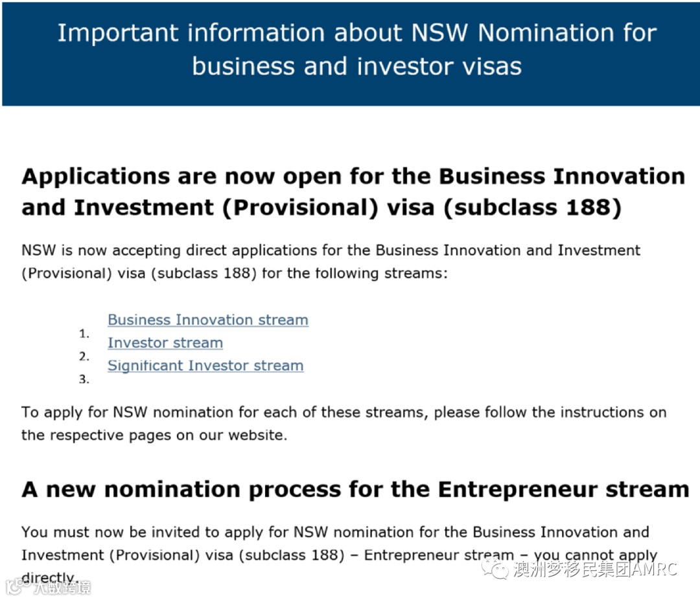This screenshot has height=600, width=700.
Task: Click 'subclass 188' in the bold heading
Action: pos(532,208)
